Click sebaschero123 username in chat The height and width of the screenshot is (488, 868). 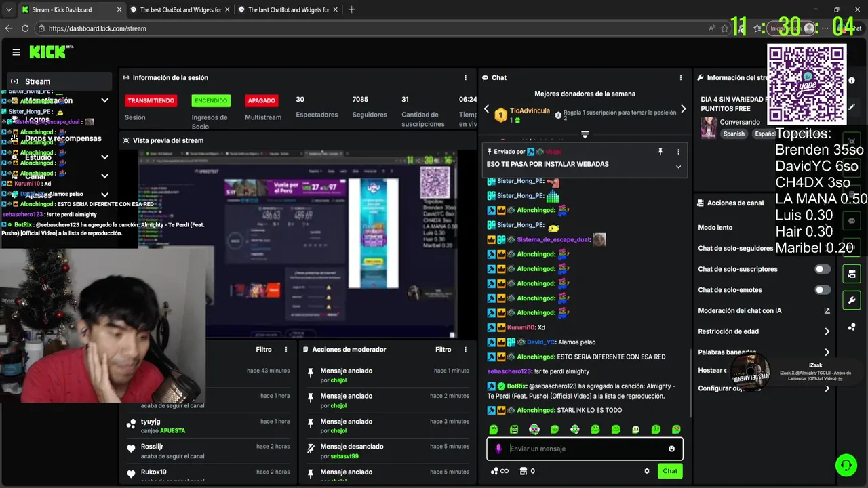coord(509,371)
